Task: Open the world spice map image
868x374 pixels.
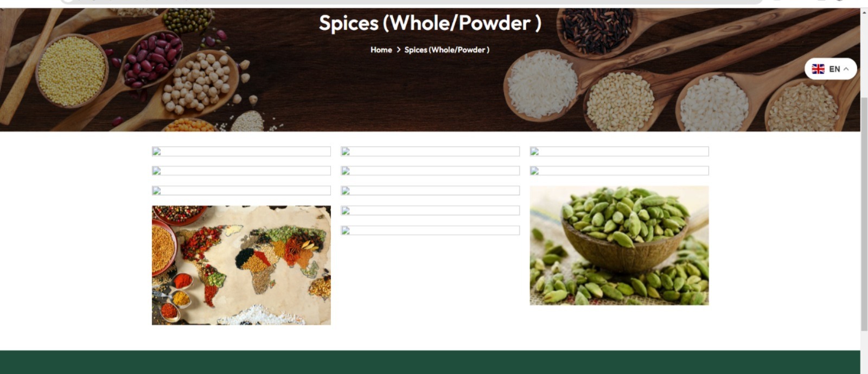Action: [241, 265]
